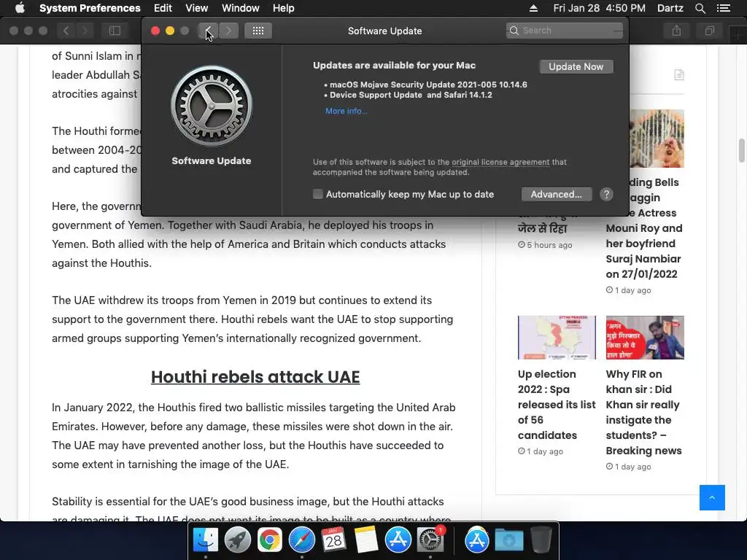Screen dimensions: 747x560
Task: Toggle the Safari sidebar button
Action: pos(115,31)
